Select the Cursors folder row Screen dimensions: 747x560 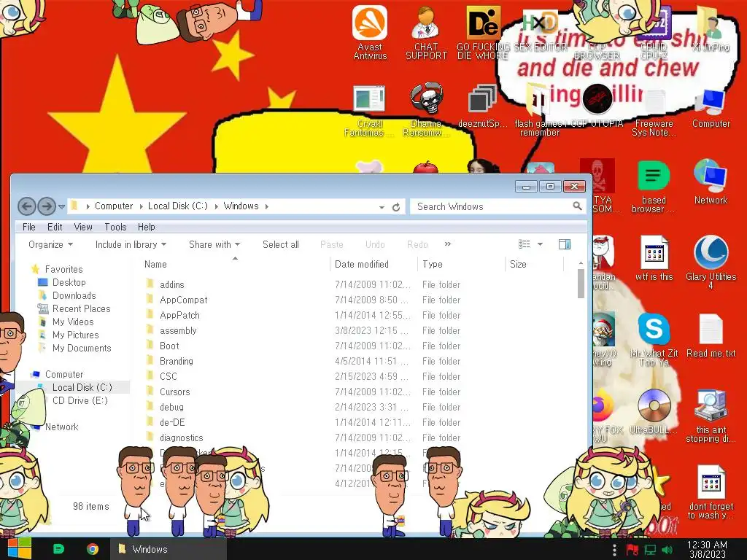pyautogui.click(x=305, y=392)
